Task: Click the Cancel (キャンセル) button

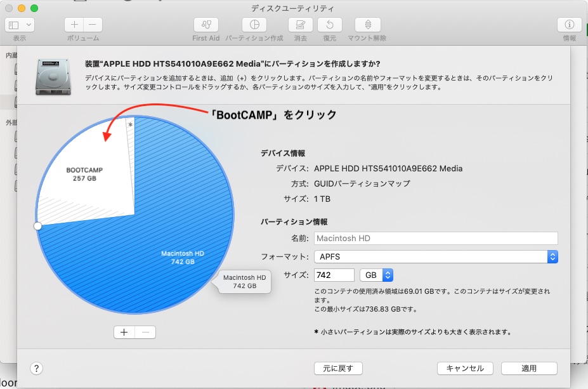Action: tap(465, 368)
